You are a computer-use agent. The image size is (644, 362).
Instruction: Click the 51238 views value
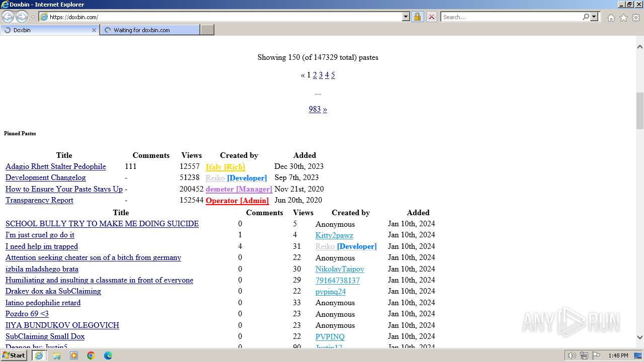(190, 177)
